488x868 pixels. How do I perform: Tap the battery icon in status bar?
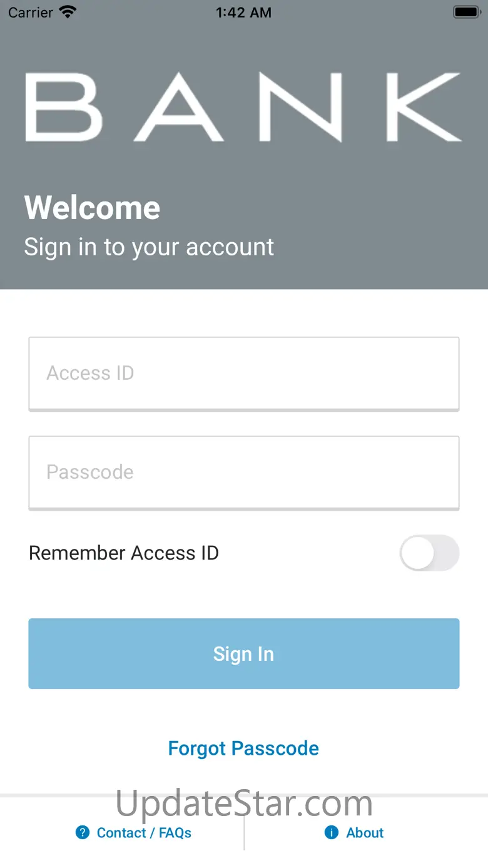tap(466, 12)
